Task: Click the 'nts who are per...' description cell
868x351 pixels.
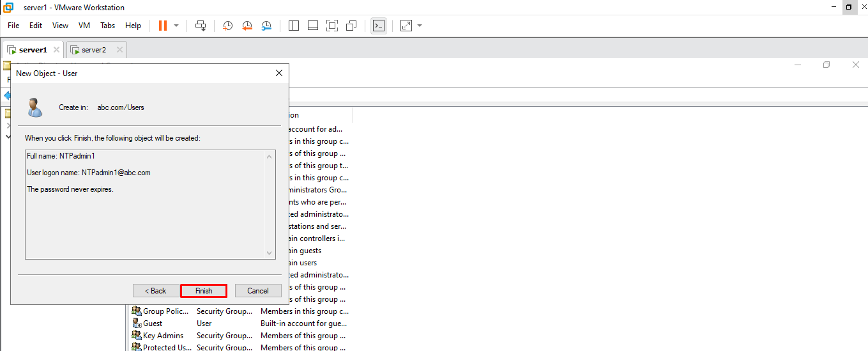Action: 317,202
